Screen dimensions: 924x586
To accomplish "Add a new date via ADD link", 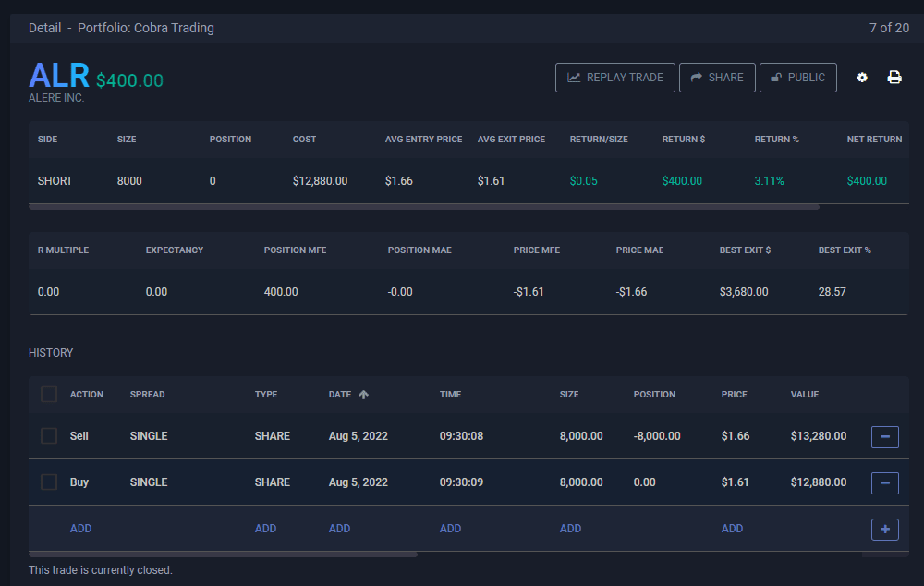I will click(x=339, y=529).
